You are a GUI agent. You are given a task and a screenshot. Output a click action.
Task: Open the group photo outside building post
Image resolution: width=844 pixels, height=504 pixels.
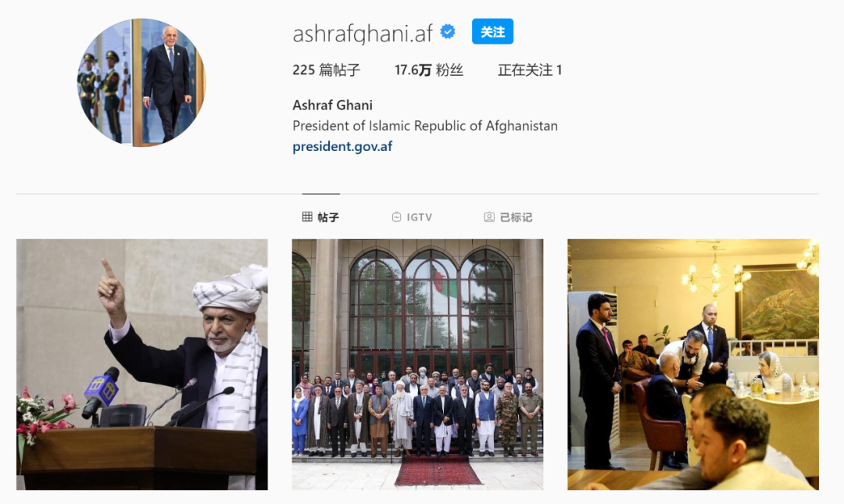click(417, 365)
